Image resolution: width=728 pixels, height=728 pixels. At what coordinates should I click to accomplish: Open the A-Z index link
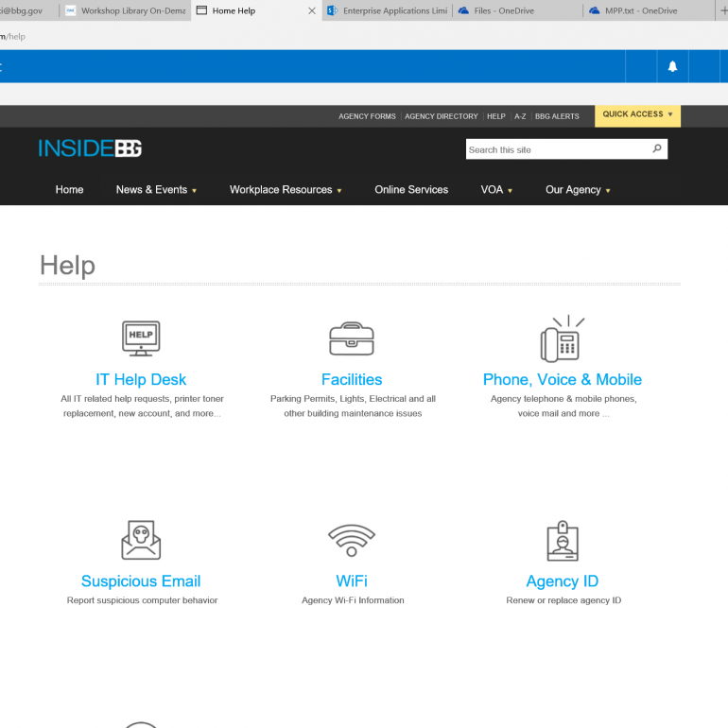pos(520,116)
